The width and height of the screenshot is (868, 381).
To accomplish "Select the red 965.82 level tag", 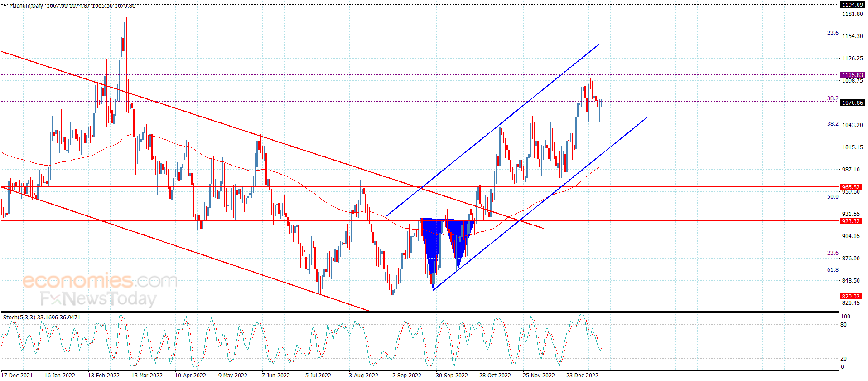I will [x=851, y=187].
